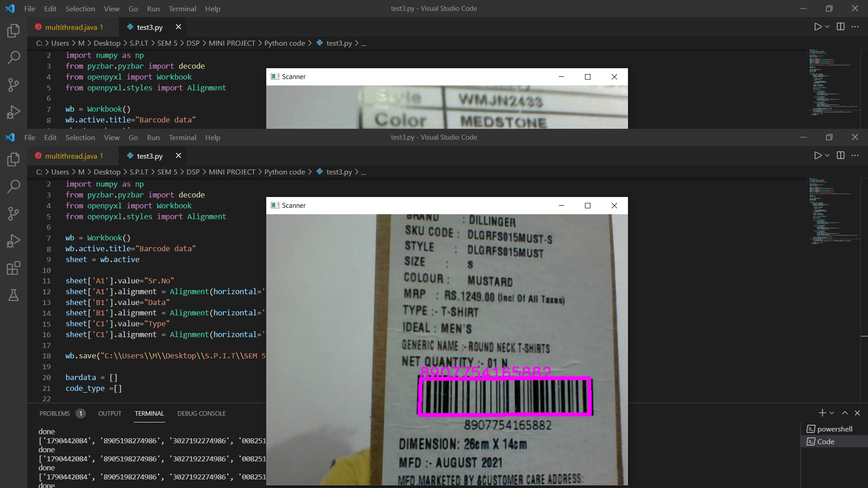868x488 pixels.
Task: Click 'MINI PROJECT' breadcrumb in the lower window
Action: coord(232,172)
